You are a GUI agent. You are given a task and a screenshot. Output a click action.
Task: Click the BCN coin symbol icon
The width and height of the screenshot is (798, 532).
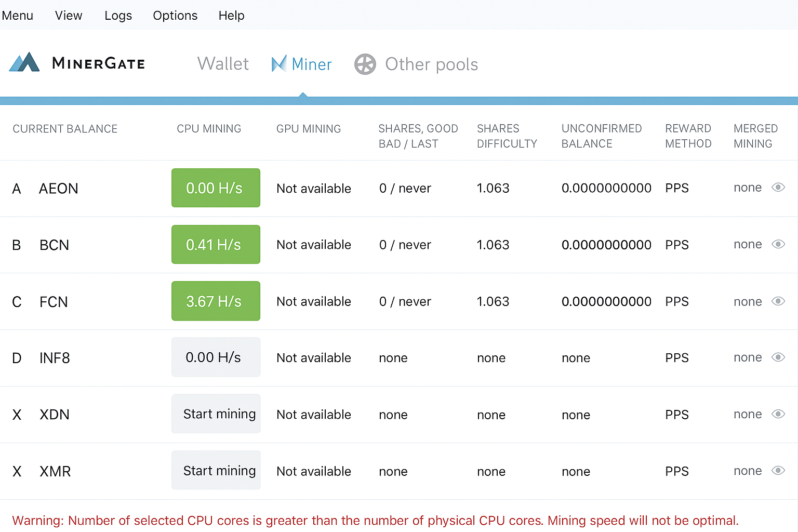[17, 245]
